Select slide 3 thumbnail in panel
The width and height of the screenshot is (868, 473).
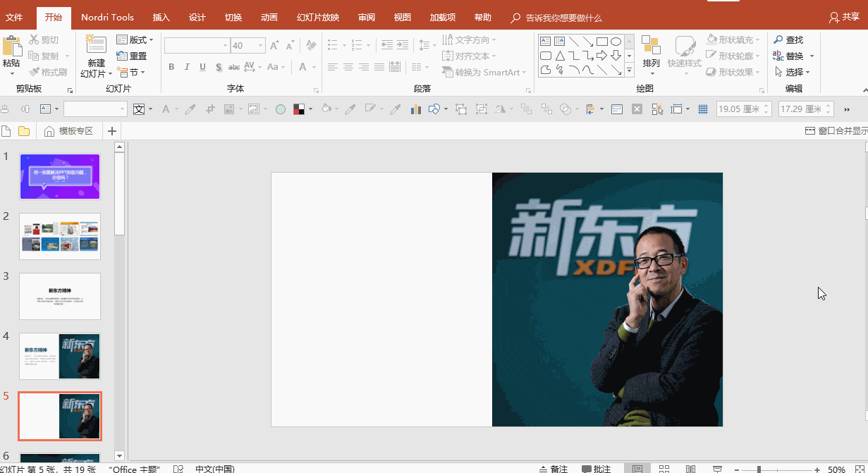tap(60, 296)
